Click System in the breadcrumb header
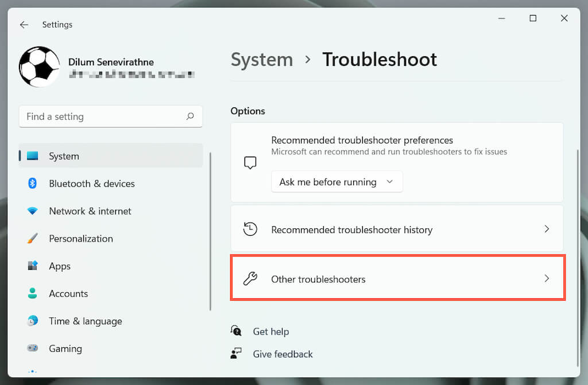 [x=262, y=60]
